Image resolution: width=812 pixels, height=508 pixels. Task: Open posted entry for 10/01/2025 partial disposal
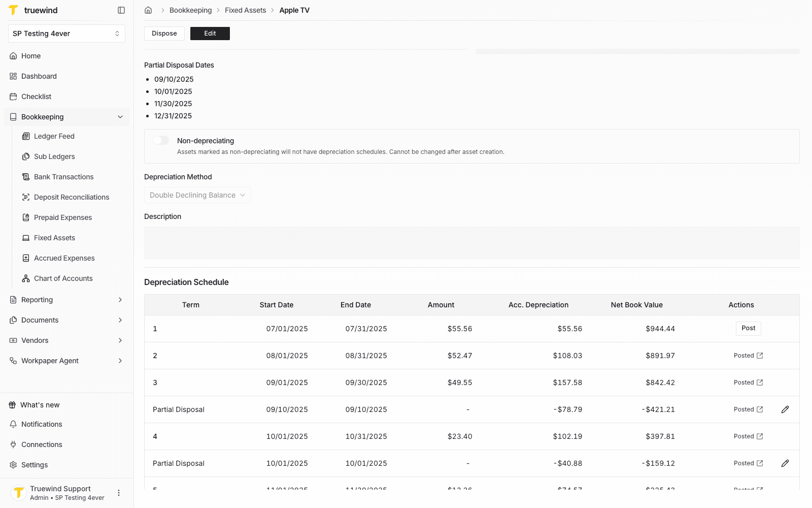[x=749, y=463]
